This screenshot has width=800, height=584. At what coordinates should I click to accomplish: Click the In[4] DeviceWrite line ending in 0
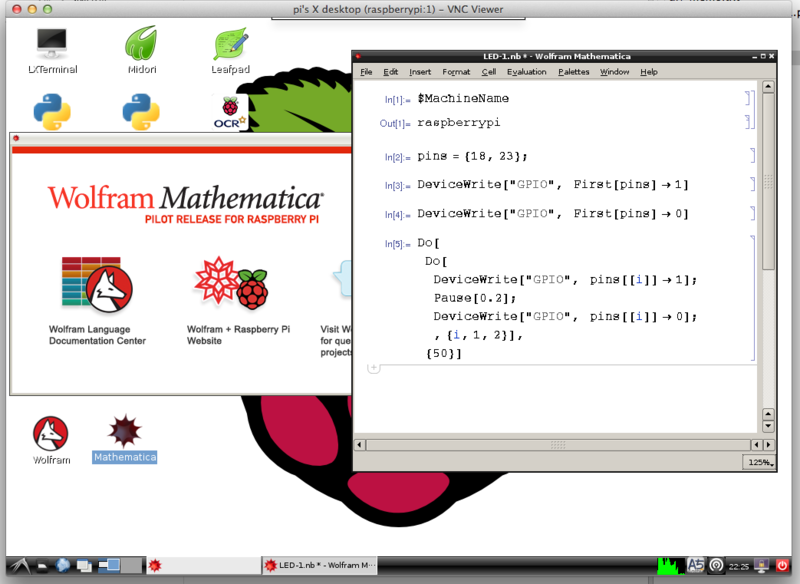[x=553, y=214]
